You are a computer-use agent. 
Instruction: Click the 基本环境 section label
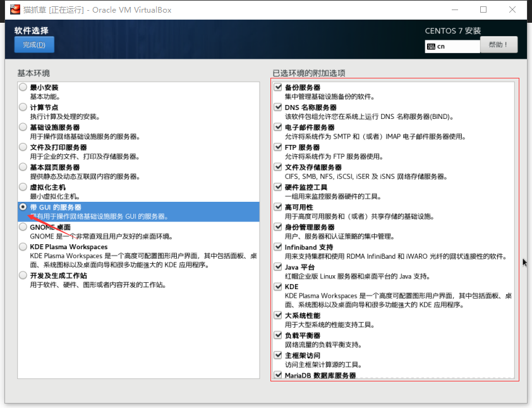(33, 73)
